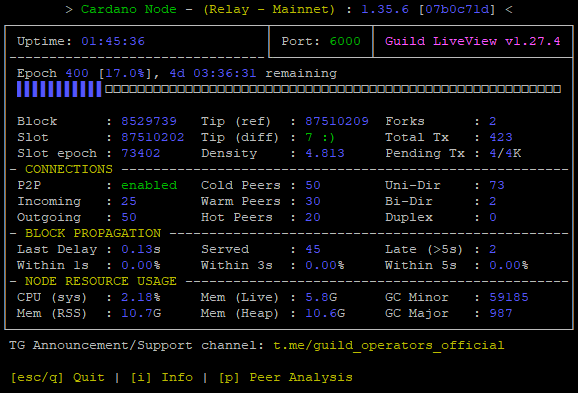Click the Late (>5s) value 2
The width and height of the screenshot is (578, 393).
(493, 249)
